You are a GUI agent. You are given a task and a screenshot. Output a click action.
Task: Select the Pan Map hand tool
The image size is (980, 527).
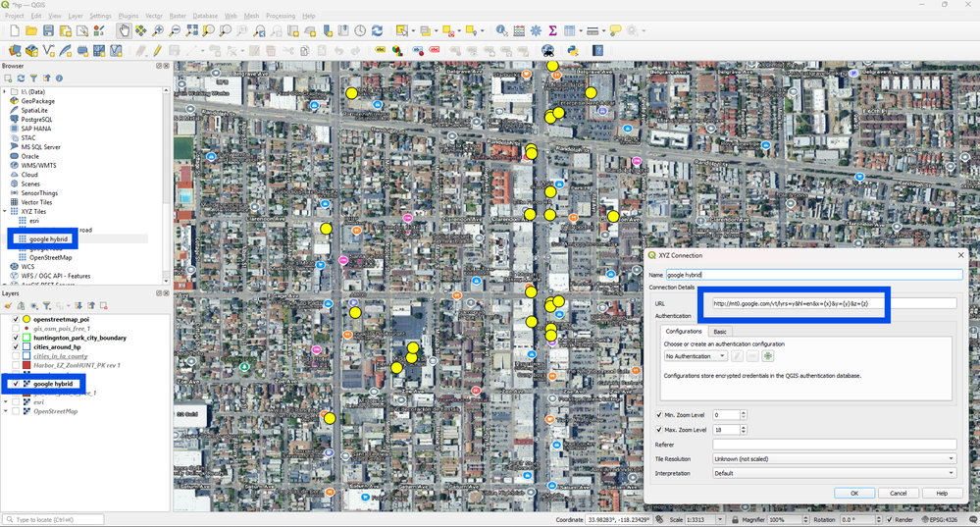coord(124,31)
